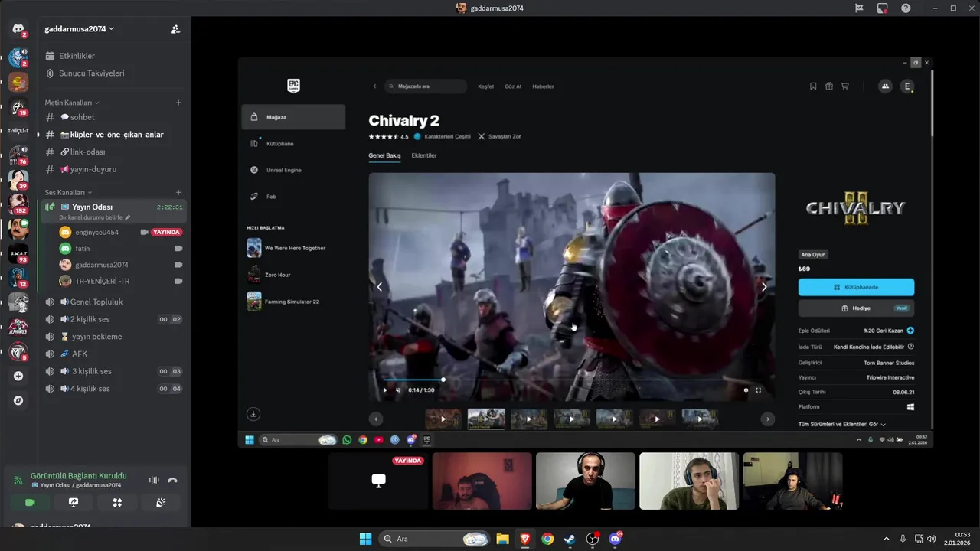980x551 pixels.
Task: Open Göz At in Epic header
Action: tap(513, 86)
